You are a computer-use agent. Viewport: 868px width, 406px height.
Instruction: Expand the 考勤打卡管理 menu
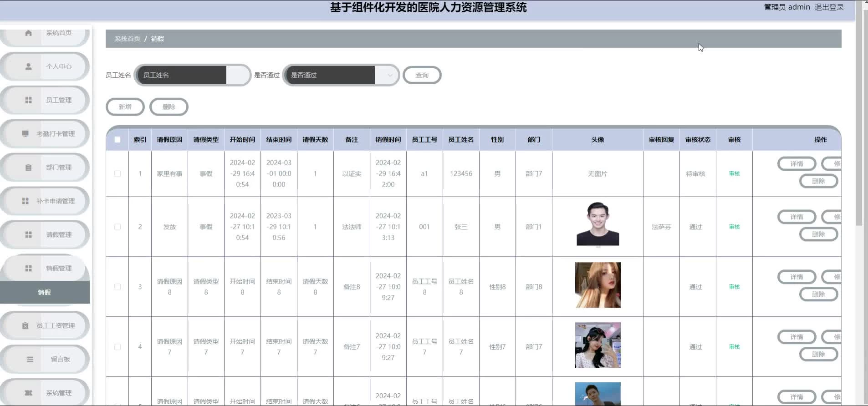pyautogui.click(x=45, y=134)
